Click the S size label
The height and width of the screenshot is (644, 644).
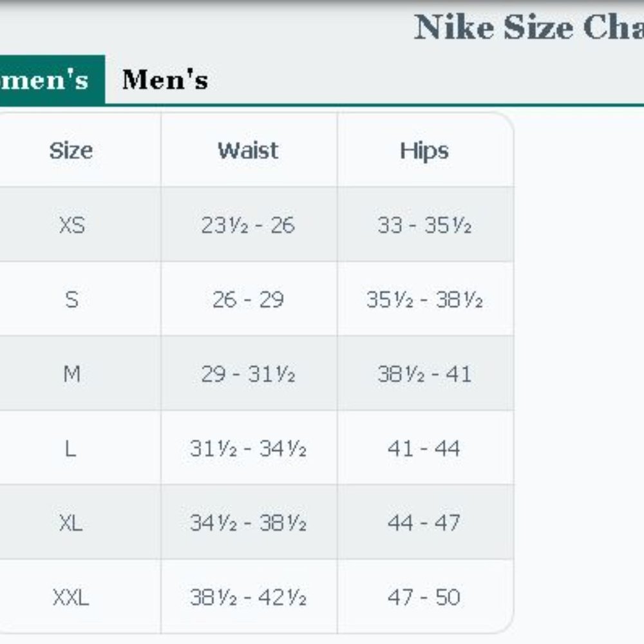(x=72, y=299)
